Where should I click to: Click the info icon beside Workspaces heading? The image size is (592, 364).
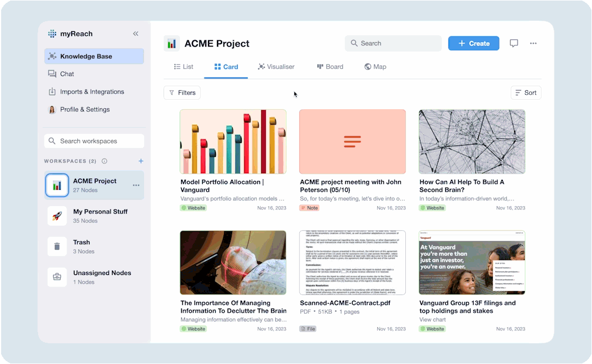(x=104, y=161)
